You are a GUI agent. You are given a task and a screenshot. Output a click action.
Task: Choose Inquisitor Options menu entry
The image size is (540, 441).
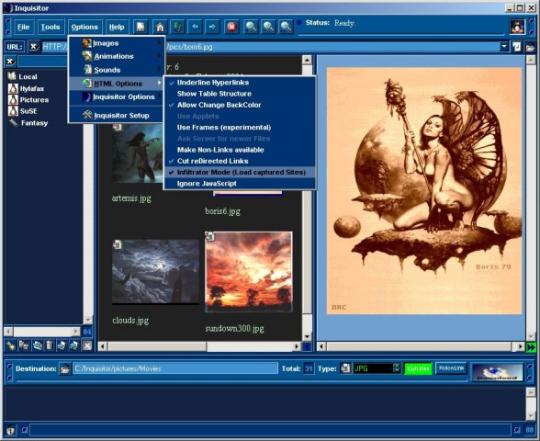click(116, 97)
